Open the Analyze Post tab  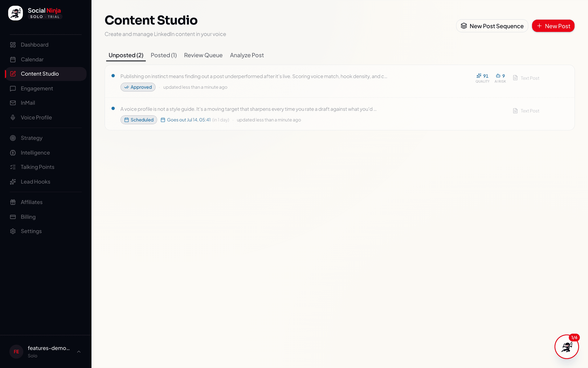[x=247, y=55]
